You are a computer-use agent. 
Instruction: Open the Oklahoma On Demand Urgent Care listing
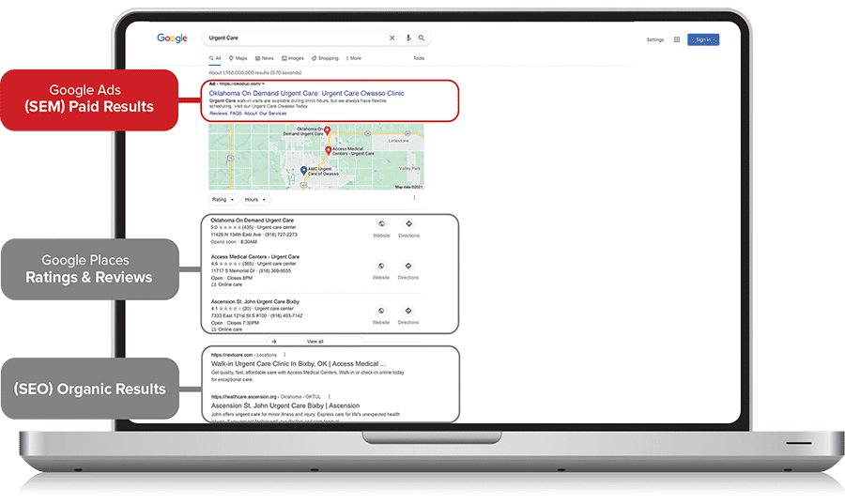pyautogui.click(x=253, y=221)
